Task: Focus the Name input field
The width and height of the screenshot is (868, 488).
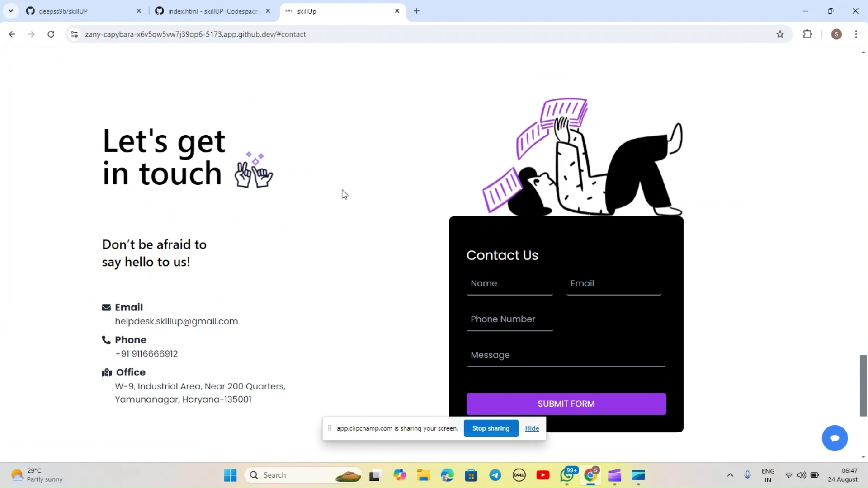Action: tap(509, 284)
